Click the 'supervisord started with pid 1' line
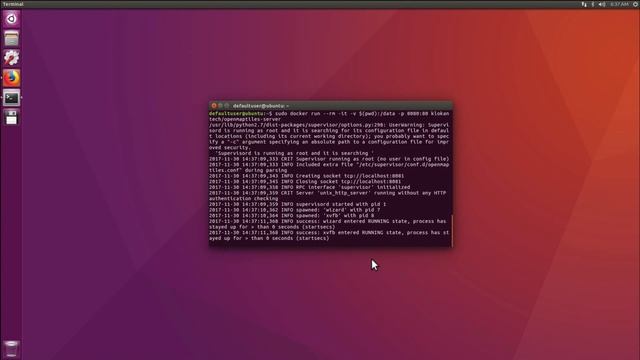The image size is (640, 360). point(298,204)
